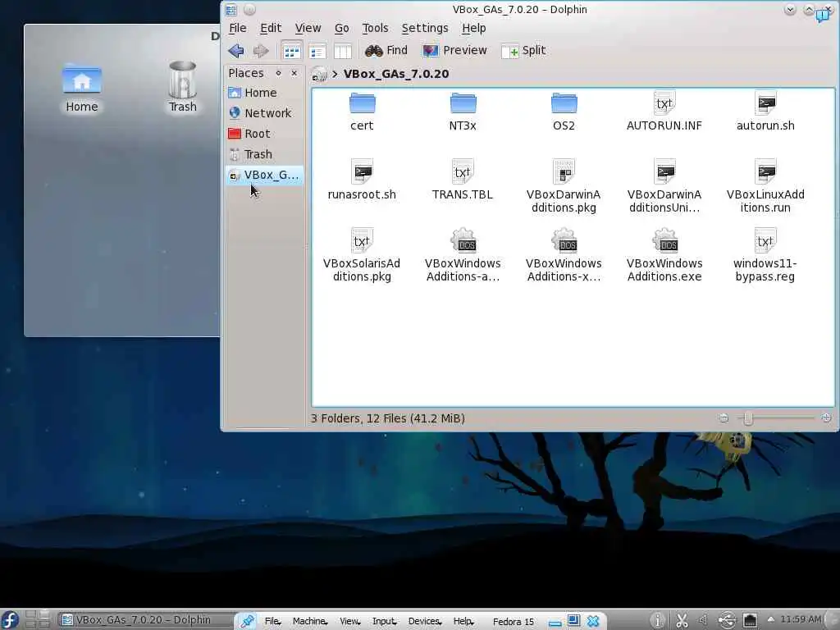Select Root in the Places panel
The height and width of the screenshot is (630, 840).
(x=264, y=134)
